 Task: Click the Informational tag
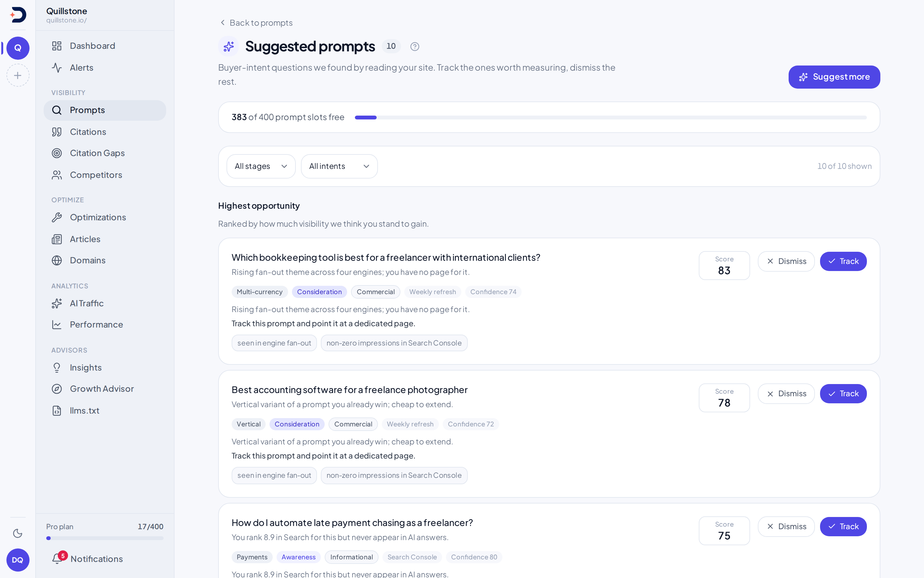point(352,557)
